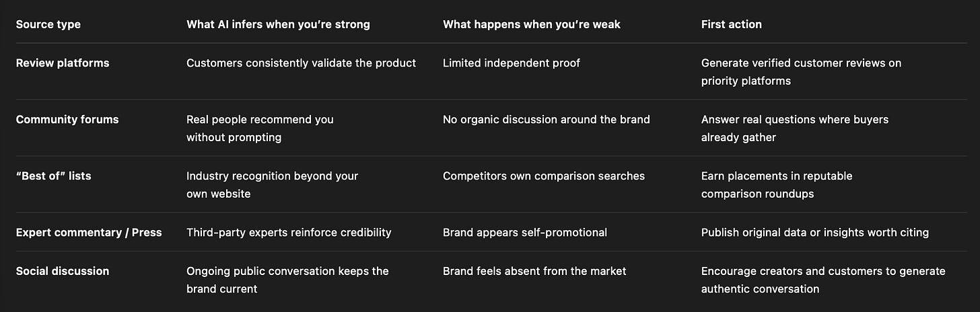Select 'Real people recommend you' cell
The image size is (980, 312).
tap(260, 128)
